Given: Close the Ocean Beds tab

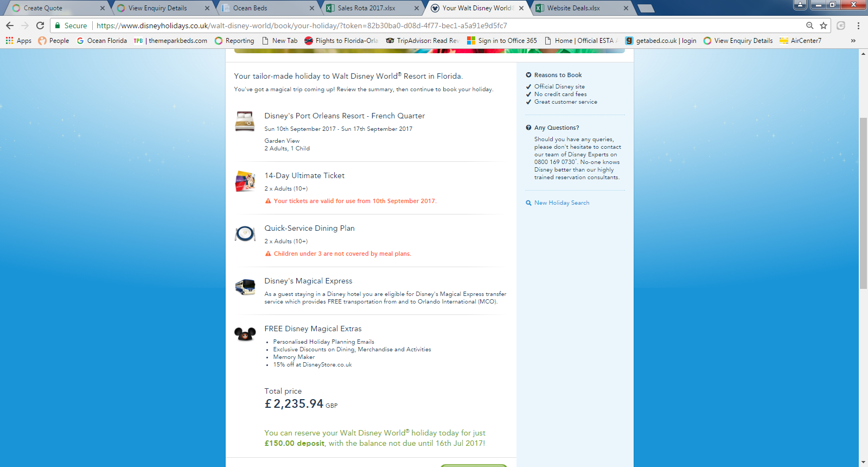Looking at the screenshot, I should [312, 8].
